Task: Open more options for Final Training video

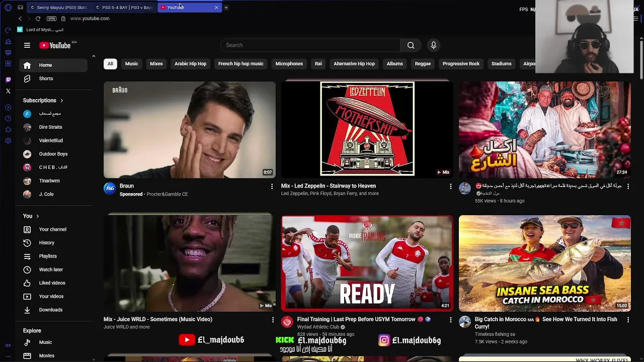Action: (450, 320)
